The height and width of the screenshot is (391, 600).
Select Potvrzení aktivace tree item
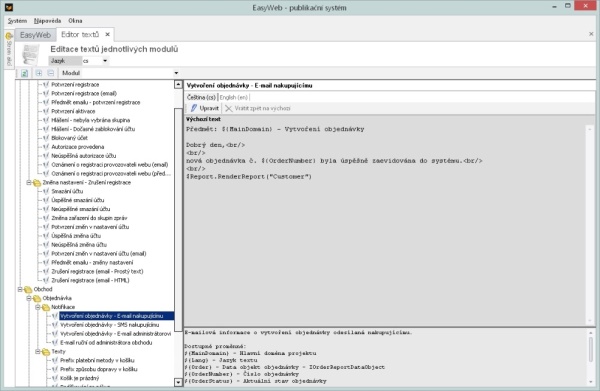point(73,111)
